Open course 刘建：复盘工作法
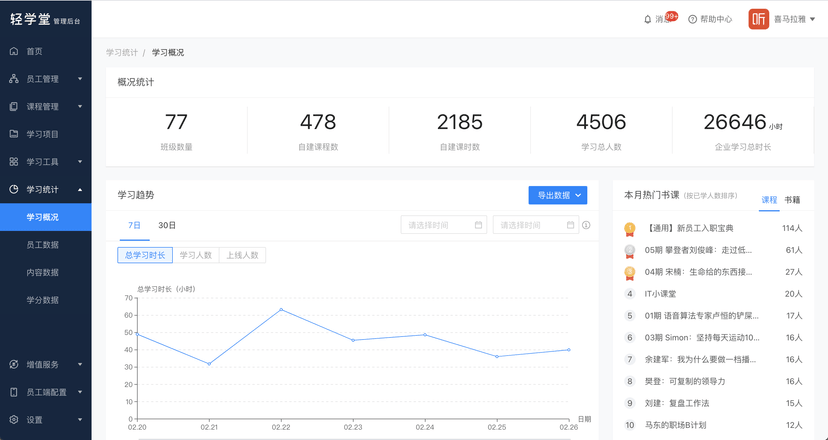 tap(677, 403)
